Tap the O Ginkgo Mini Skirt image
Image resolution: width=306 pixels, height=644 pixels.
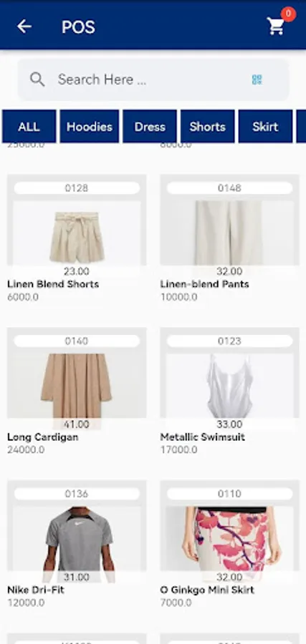[x=229, y=539]
